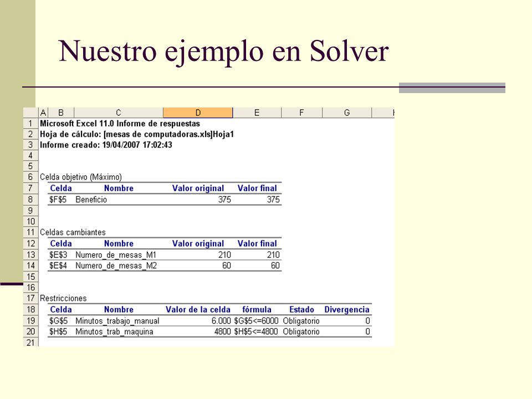
Task: Click the formula $H$5<=4800
Action: [x=256, y=331]
